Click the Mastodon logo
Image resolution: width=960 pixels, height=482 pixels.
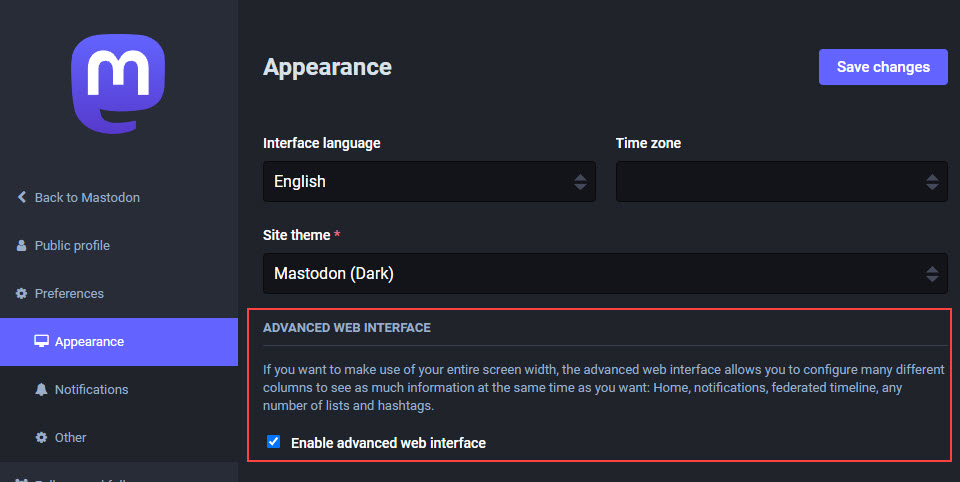[118, 84]
